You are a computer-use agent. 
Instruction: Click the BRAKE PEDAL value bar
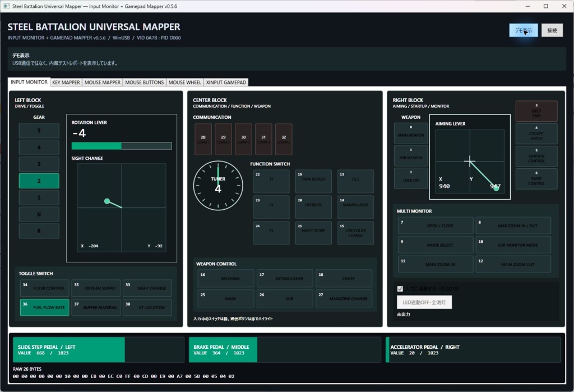[x=285, y=350]
